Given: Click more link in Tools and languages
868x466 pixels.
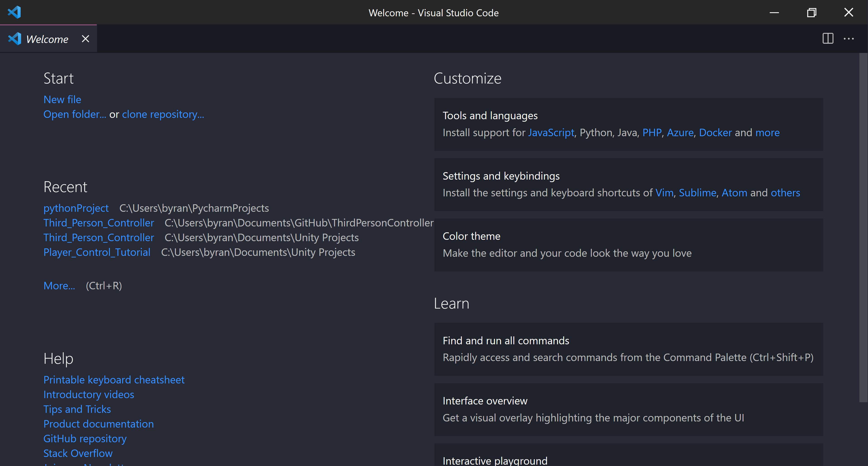Looking at the screenshot, I should [x=768, y=133].
